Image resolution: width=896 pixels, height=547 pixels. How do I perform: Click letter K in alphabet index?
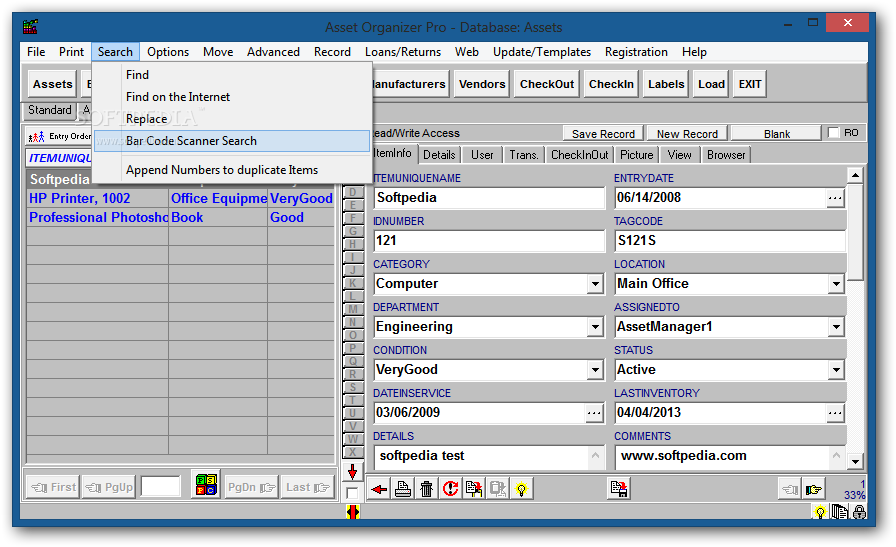click(353, 283)
